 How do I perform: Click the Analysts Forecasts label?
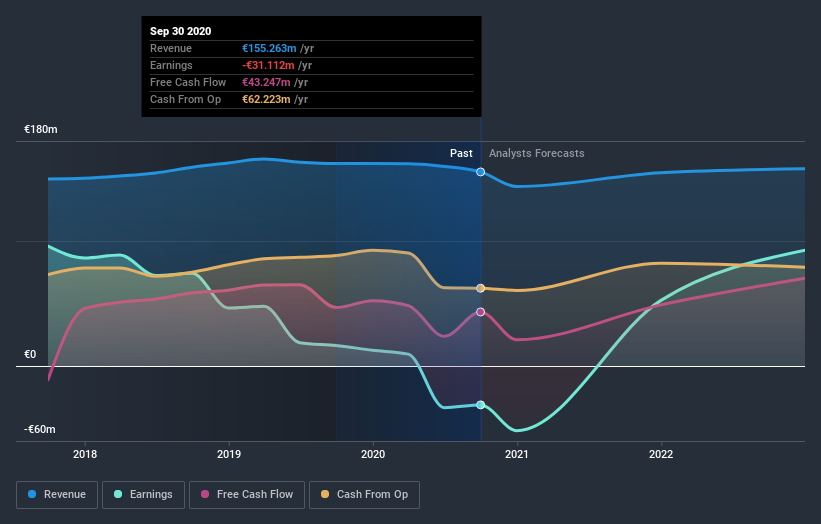click(x=537, y=153)
